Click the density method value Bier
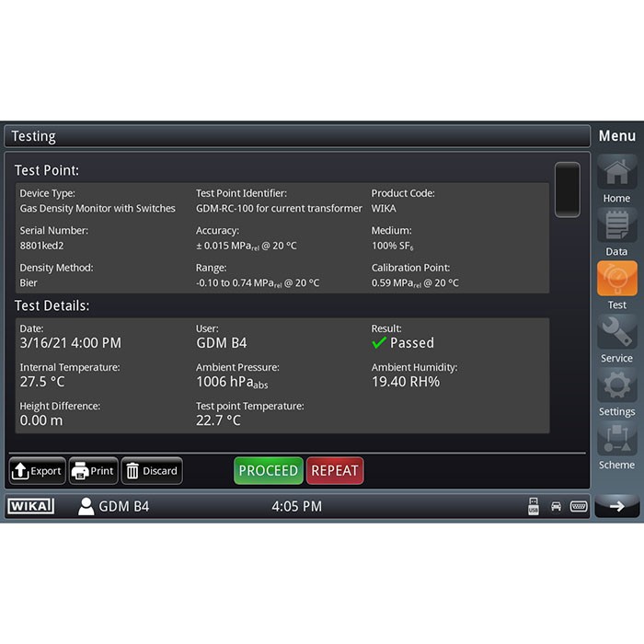 pos(29,282)
